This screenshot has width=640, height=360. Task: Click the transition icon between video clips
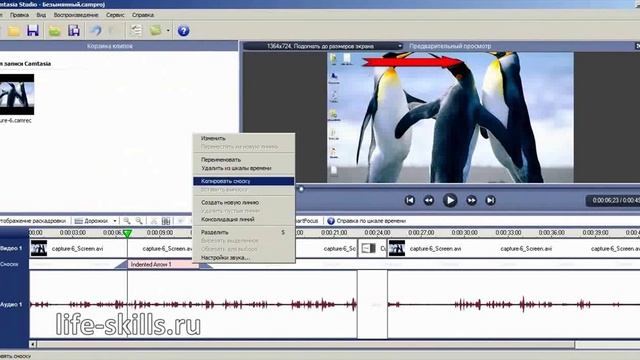(369, 248)
